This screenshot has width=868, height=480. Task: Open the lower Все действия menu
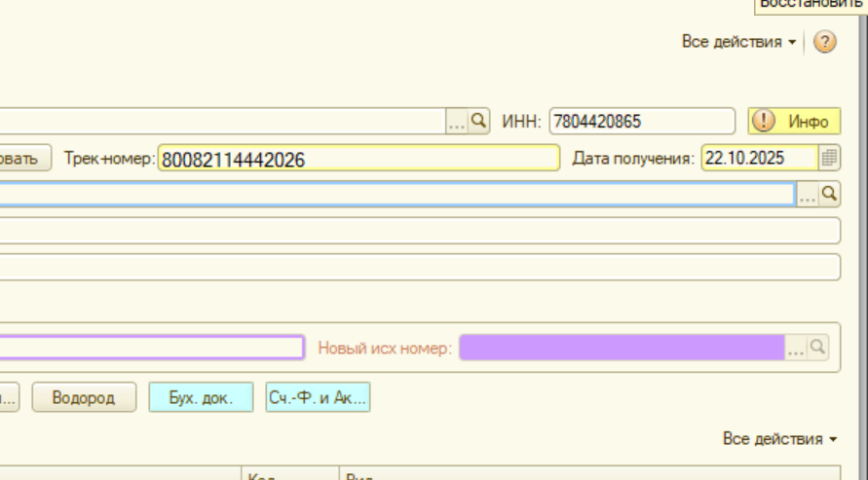pos(780,438)
